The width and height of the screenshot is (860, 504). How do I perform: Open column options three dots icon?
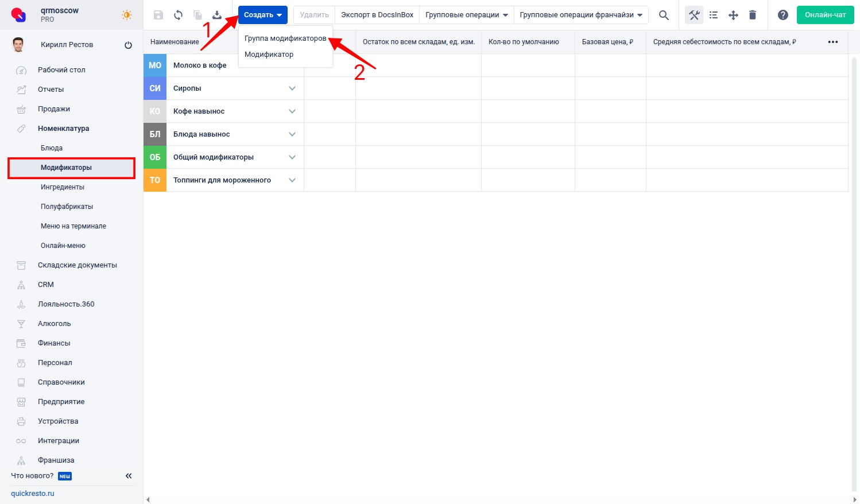tap(833, 42)
